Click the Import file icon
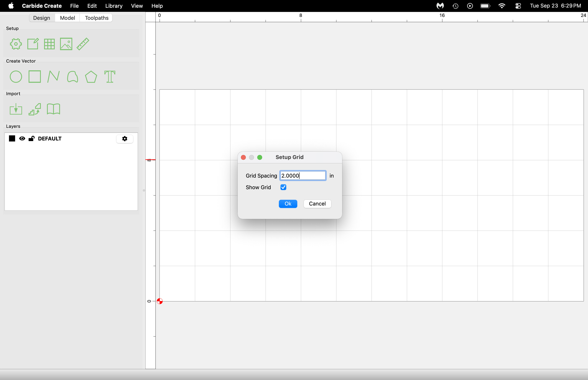The height and width of the screenshot is (380, 588). click(16, 109)
